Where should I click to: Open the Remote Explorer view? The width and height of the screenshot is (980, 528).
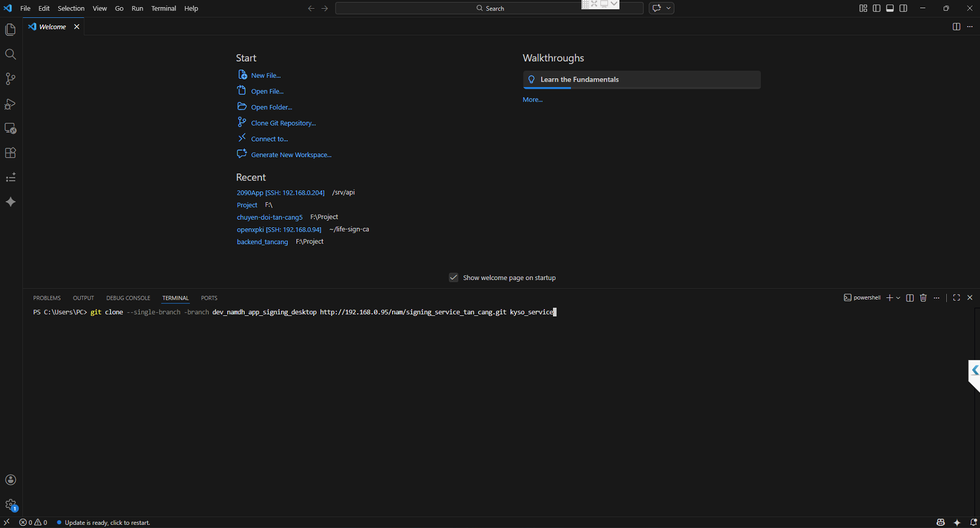[x=10, y=128]
